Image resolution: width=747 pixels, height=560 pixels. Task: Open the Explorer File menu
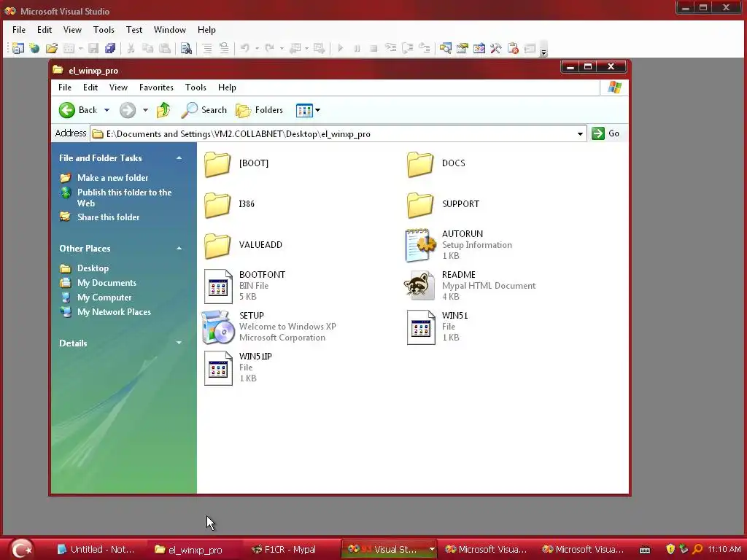tap(65, 87)
